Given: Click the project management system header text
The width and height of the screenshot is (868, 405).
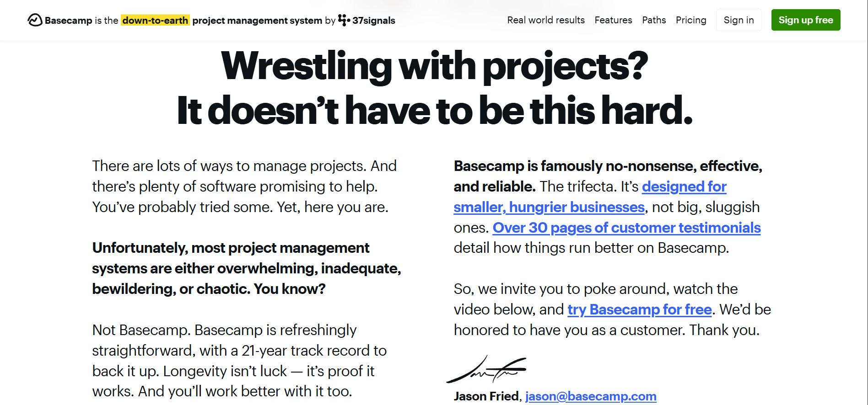Looking at the screenshot, I should pyautogui.click(x=257, y=21).
